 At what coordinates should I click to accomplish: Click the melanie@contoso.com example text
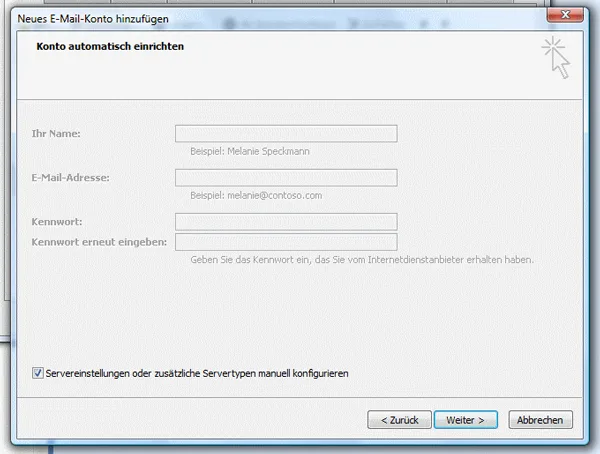coord(256,196)
